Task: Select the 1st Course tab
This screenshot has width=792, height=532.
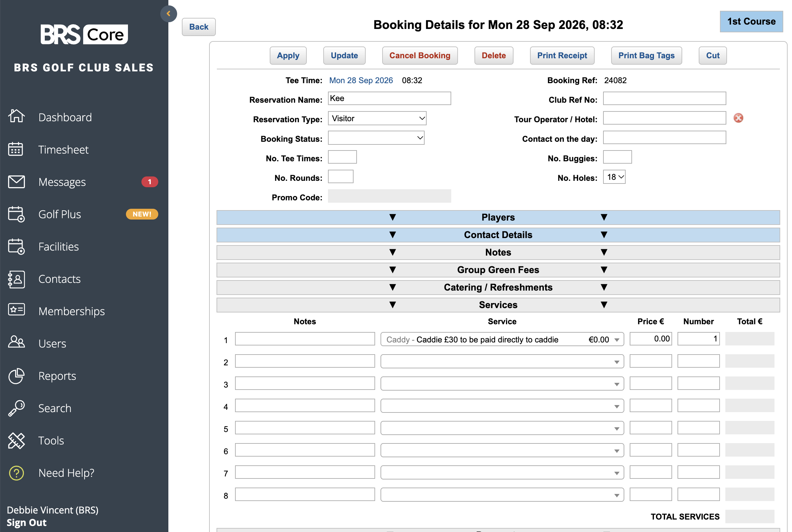Action: pos(751,21)
